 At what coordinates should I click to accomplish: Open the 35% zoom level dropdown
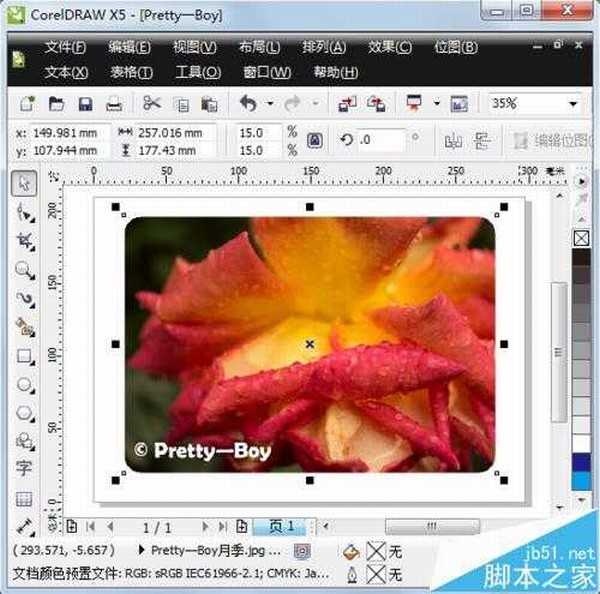573,104
